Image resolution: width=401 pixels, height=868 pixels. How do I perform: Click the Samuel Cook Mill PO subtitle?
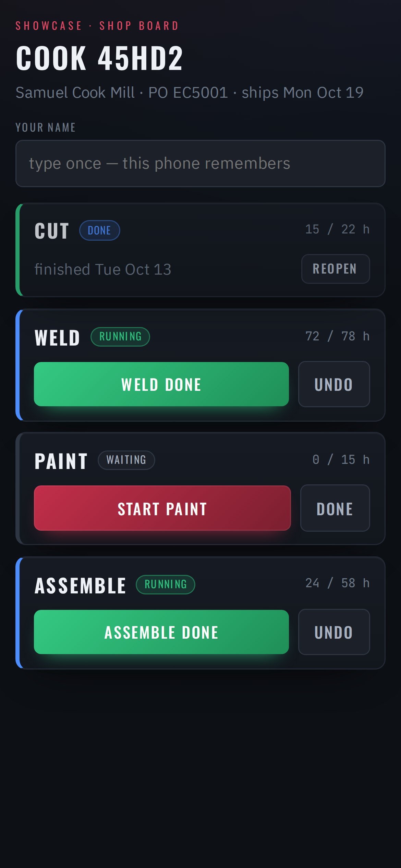point(190,93)
